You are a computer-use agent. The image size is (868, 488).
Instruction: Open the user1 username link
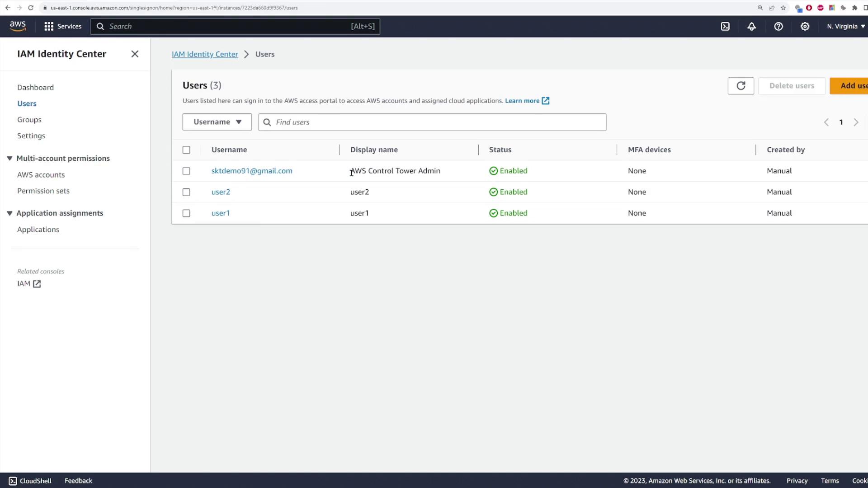[221, 213]
